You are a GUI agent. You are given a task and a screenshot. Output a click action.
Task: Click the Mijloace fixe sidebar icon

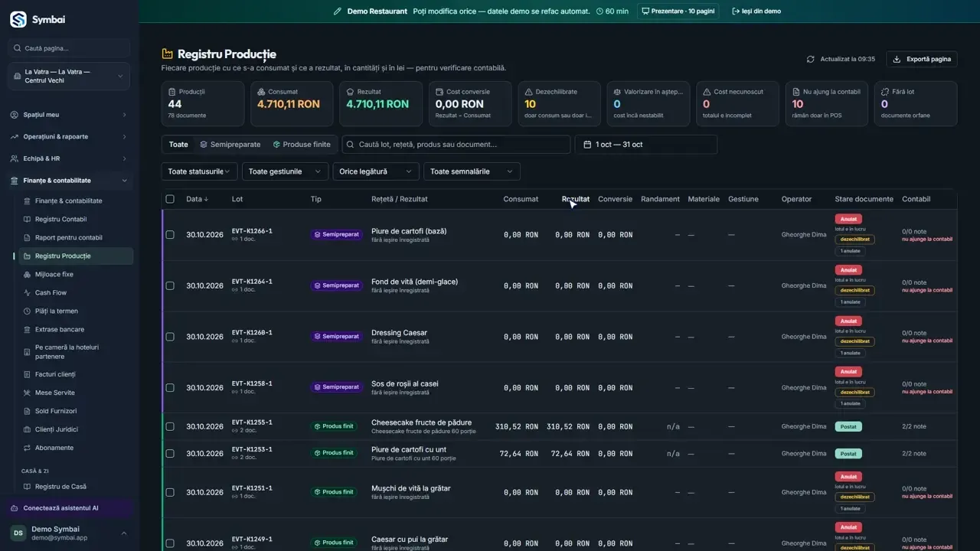[x=28, y=275]
